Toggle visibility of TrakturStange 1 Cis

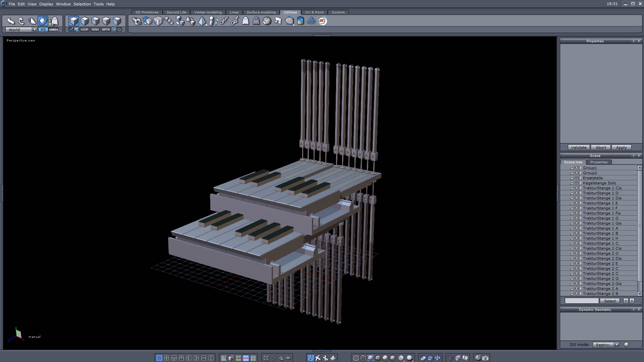click(x=577, y=188)
